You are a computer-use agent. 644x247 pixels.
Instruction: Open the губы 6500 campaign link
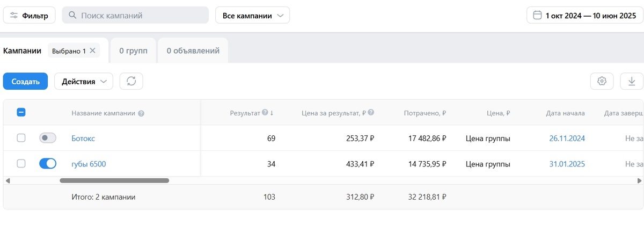(89, 164)
